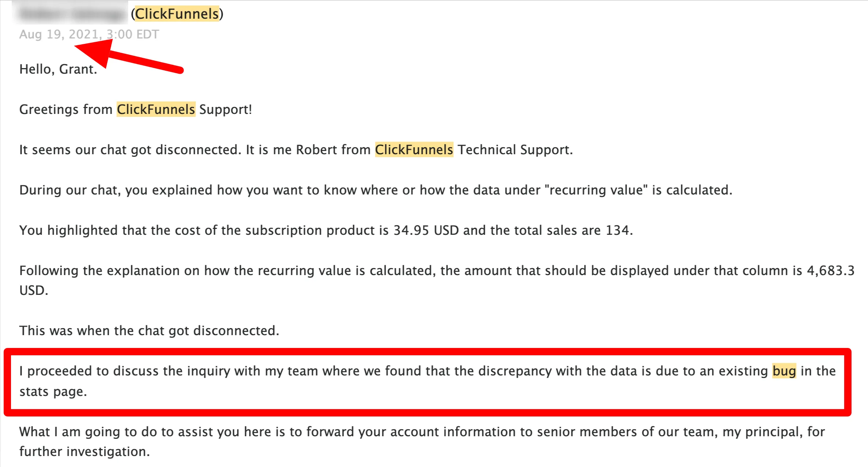This screenshot has width=868, height=467.
Task: Click the USD word on wrapped line
Action: click(34, 290)
